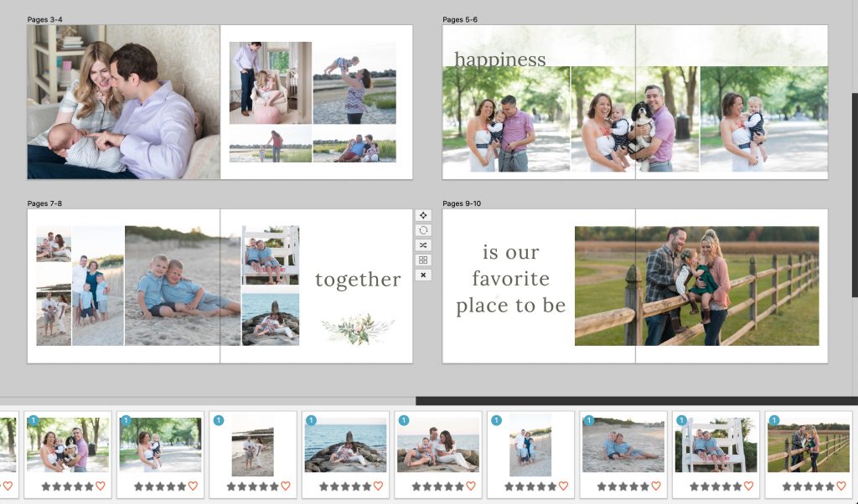Viewport: 858px width, 504px height.
Task: Favorite the mother-holding-baby filmstrip photo with its heart
Action: coord(193,486)
